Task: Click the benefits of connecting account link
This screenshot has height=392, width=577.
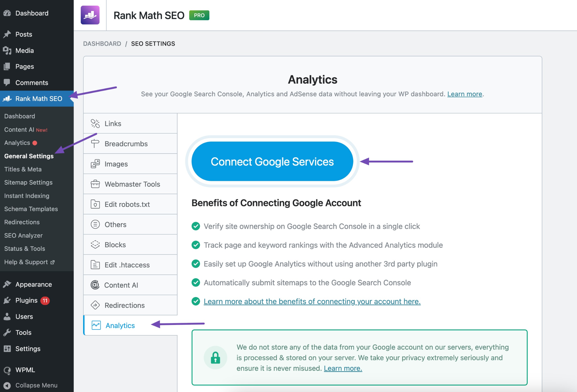Action: point(312,301)
